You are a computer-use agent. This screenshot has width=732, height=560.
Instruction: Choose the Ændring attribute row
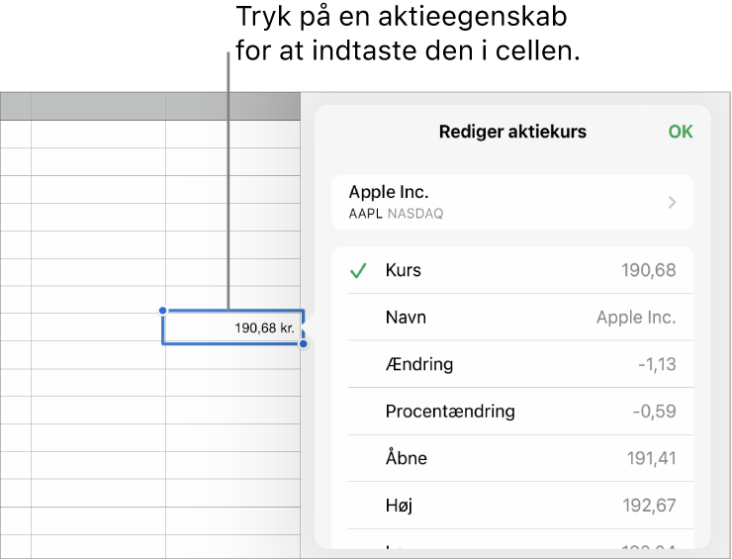coord(512,364)
